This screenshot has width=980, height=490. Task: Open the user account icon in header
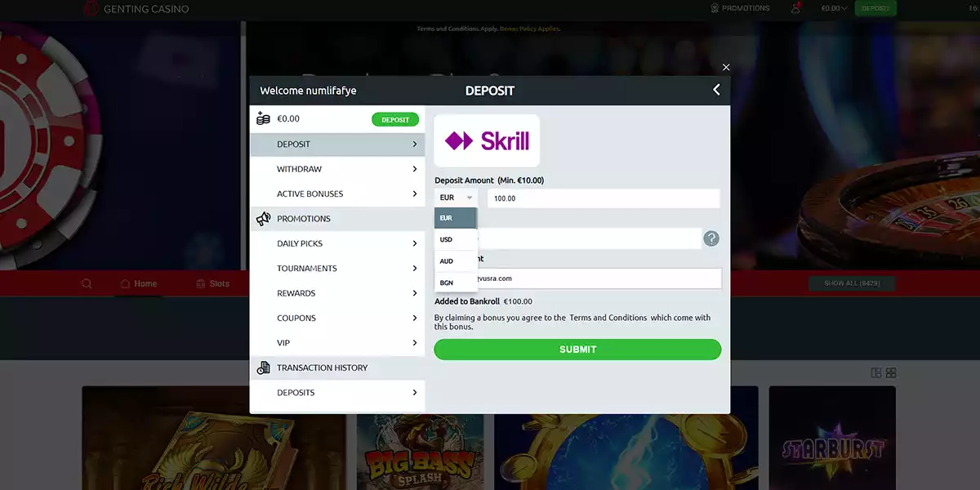click(x=795, y=8)
